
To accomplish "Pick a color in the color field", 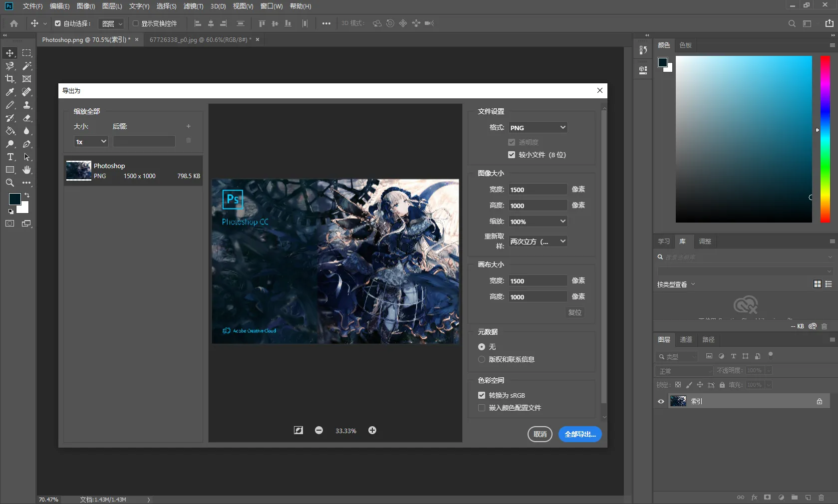I will pos(744,139).
